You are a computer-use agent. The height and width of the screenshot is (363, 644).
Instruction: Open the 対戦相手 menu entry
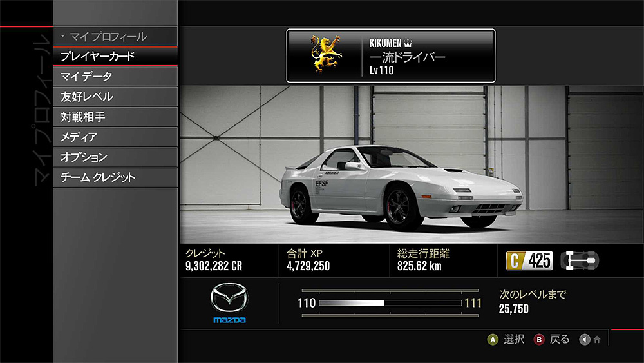[115, 117]
